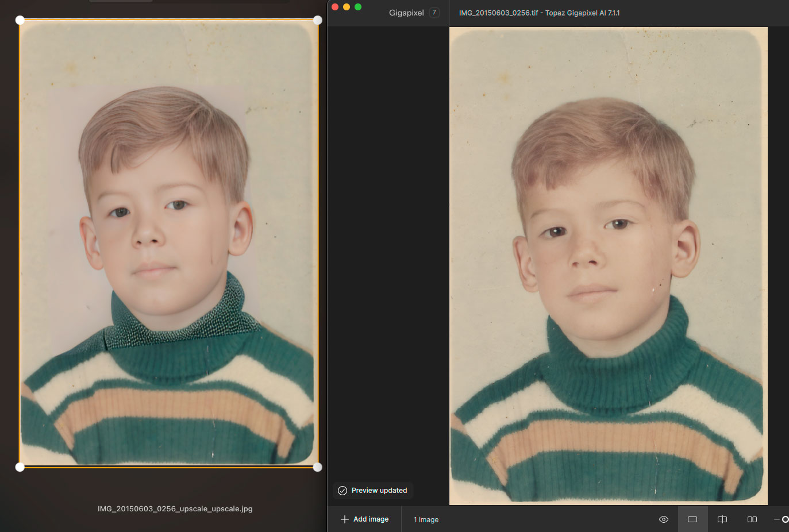
Task: Click the bottom-left selection handle of left image
Action: (20, 467)
